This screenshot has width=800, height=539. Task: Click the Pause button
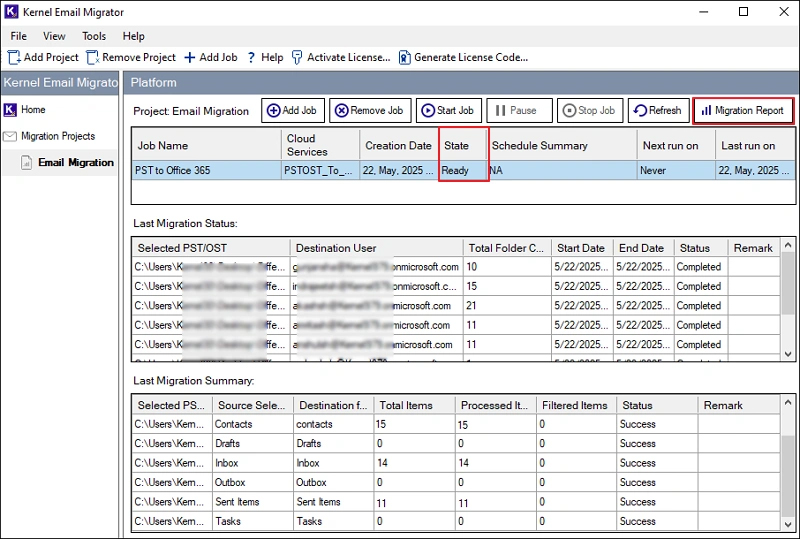pyautogui.click(x=519, y=110)
